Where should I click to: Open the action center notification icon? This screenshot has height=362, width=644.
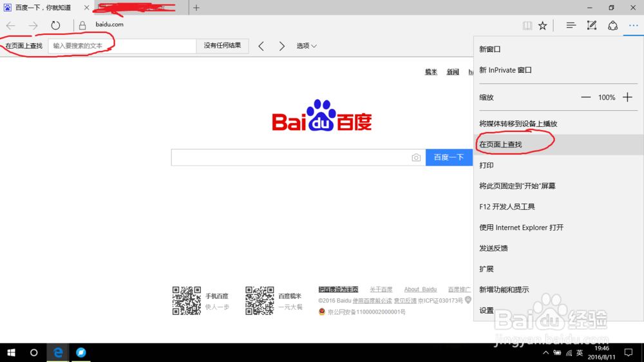[x=629, y=352]
